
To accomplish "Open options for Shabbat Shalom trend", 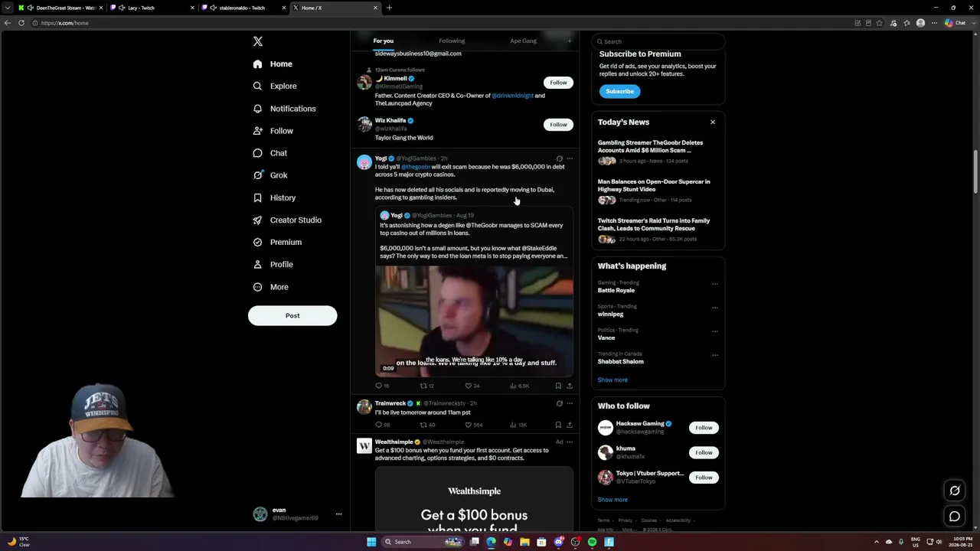I will click(715, 355).
